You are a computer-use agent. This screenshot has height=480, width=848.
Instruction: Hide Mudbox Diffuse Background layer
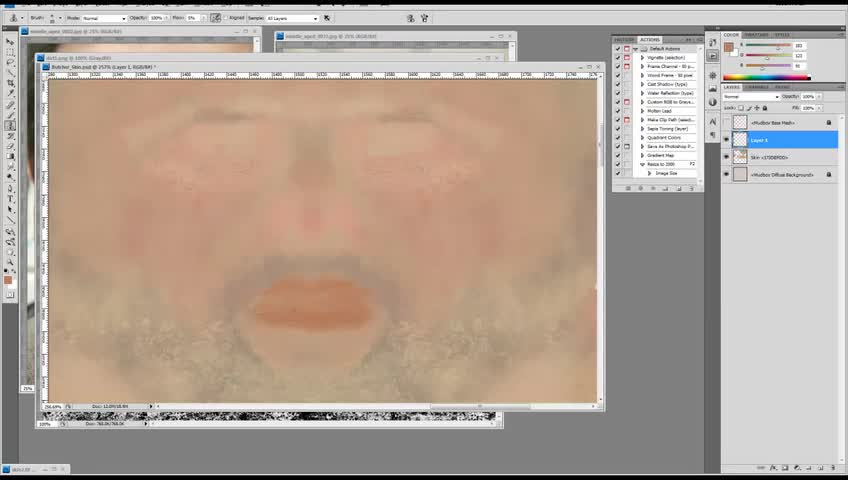click(726, 175)
